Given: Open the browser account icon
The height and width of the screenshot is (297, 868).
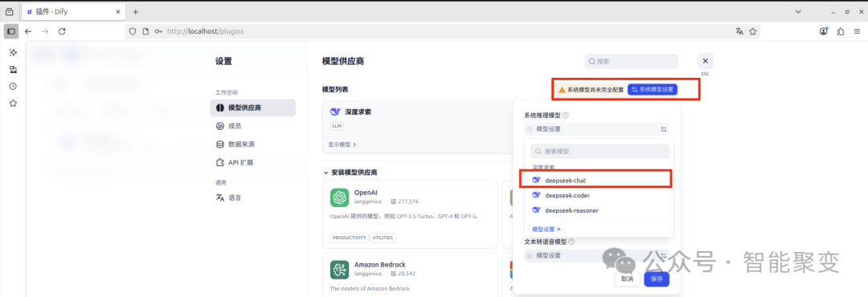Looking at the screenshot, I should point(825,31).
